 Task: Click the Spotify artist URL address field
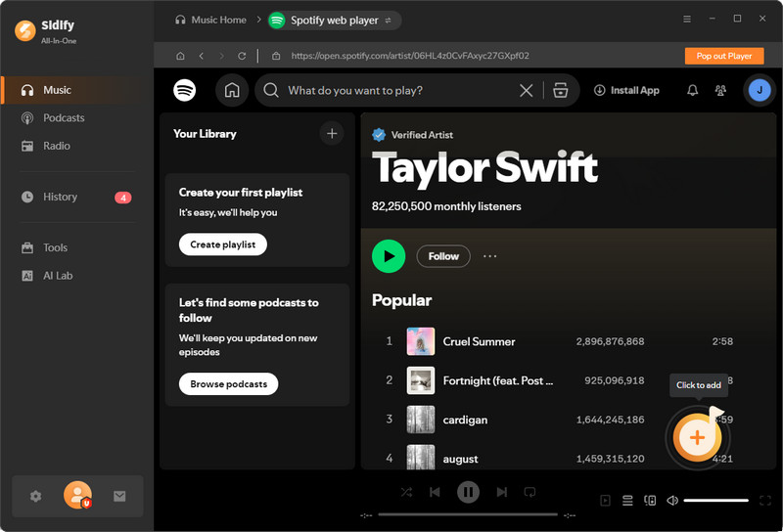tap(410, 56)
